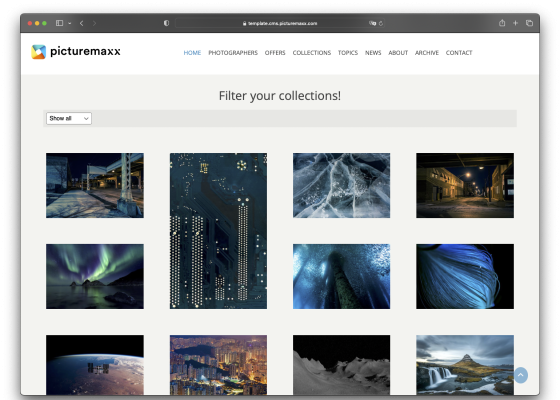Click the translate icon in address bar
The width and height of the screenshot is (560, 400).
tap(372, 23)
